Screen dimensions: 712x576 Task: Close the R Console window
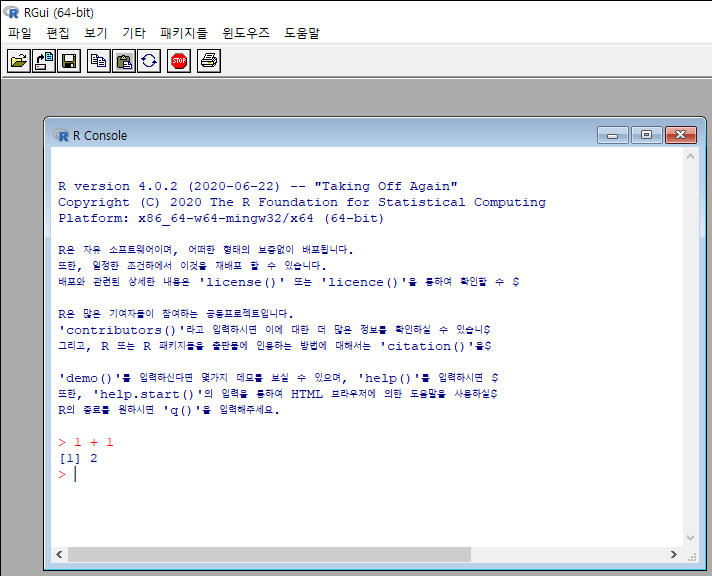[x=680, y=135]
